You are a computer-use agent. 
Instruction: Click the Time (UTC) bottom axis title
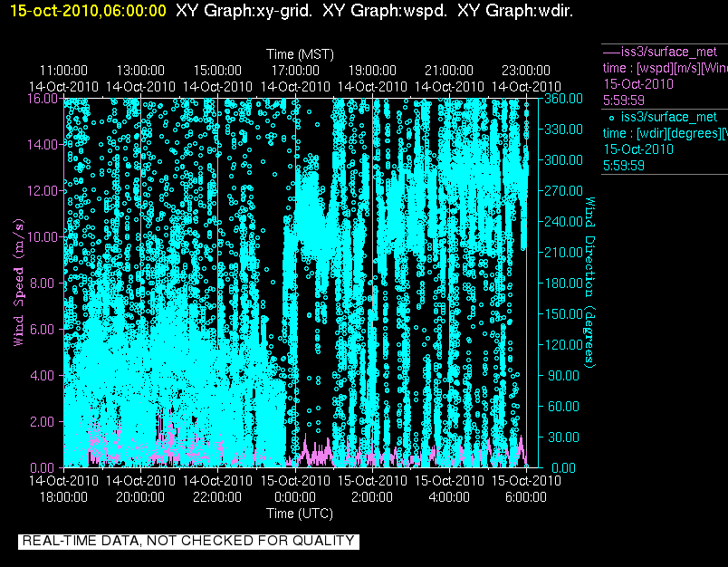tap(300, 514)
